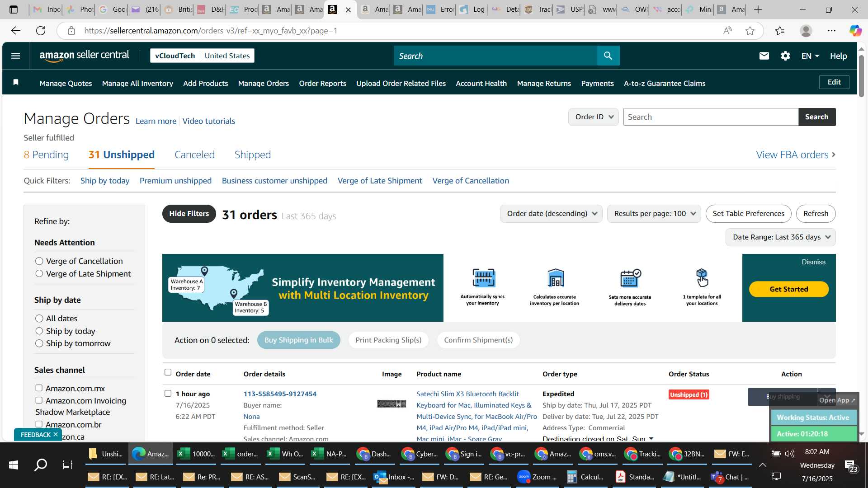
Task: Open Manage All Inventory menu item
Action: pos(137,83)
